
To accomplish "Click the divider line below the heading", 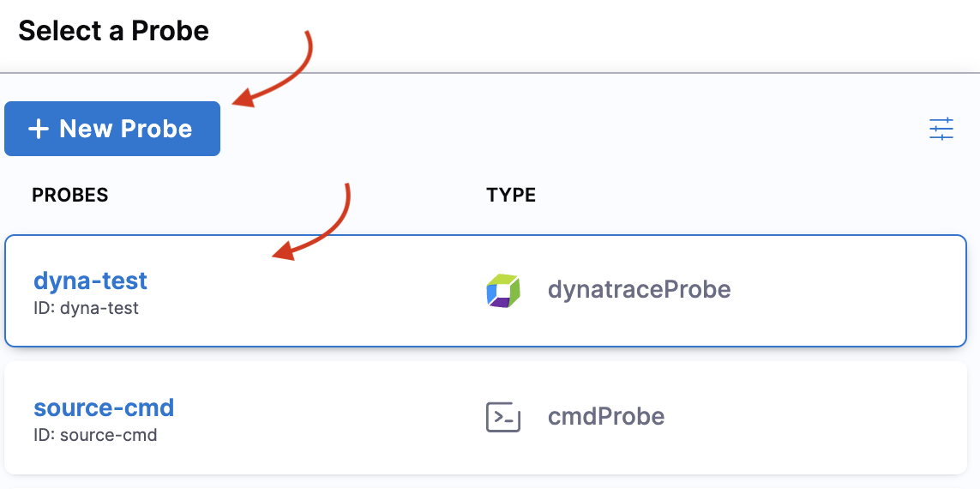I will pyautogui.click(x=490, y=73).
